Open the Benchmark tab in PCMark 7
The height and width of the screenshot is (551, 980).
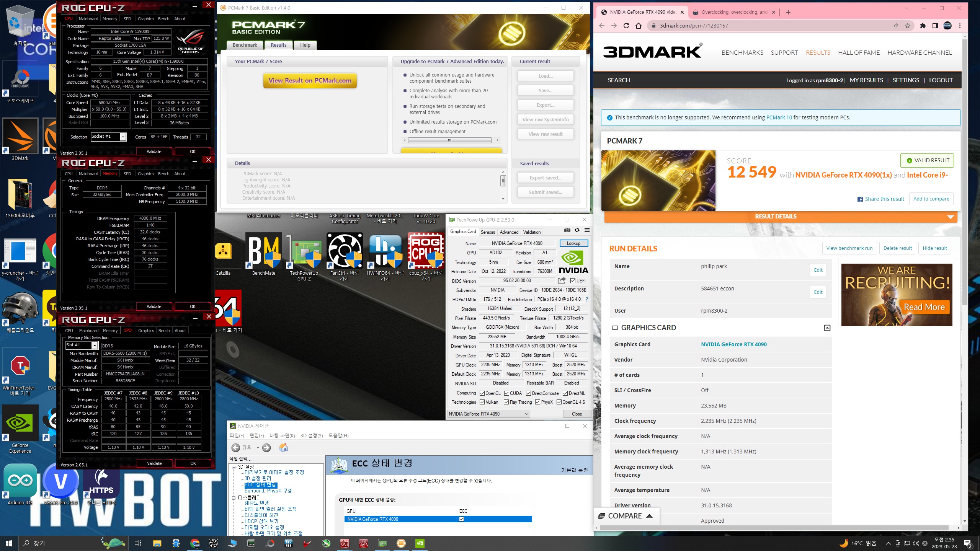pos(245,45)
